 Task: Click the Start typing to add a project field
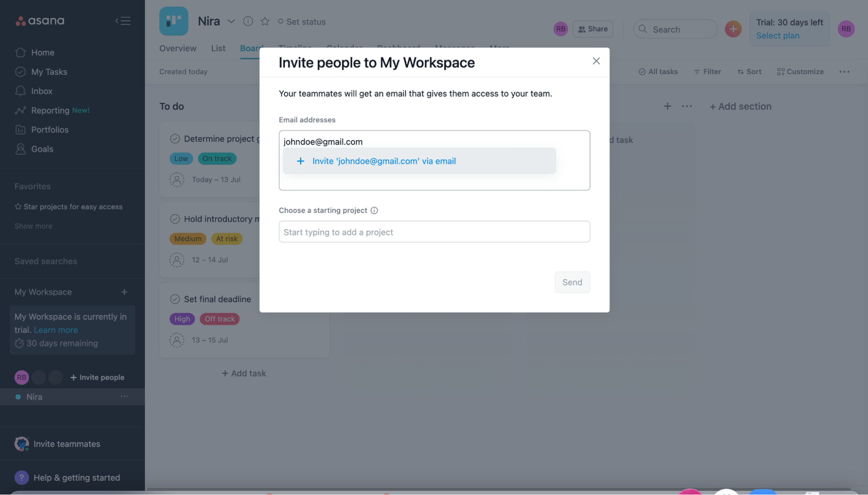434,232
